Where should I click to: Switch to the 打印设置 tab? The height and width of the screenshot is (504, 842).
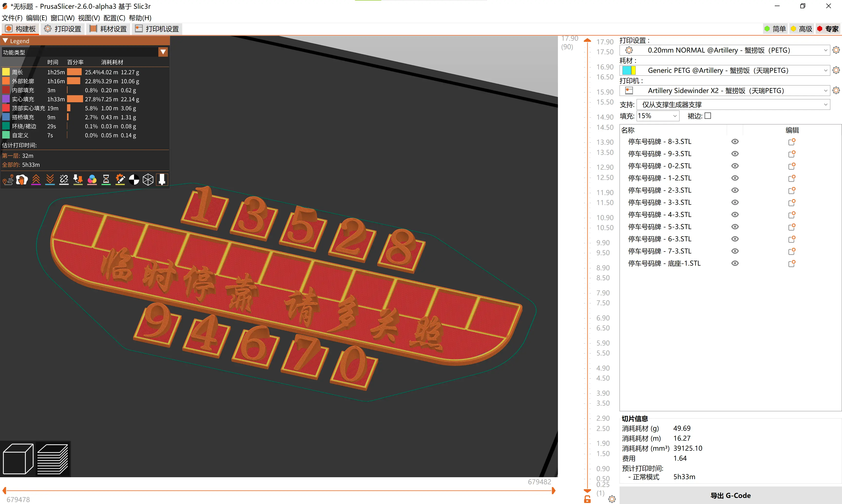coord(63,29)
